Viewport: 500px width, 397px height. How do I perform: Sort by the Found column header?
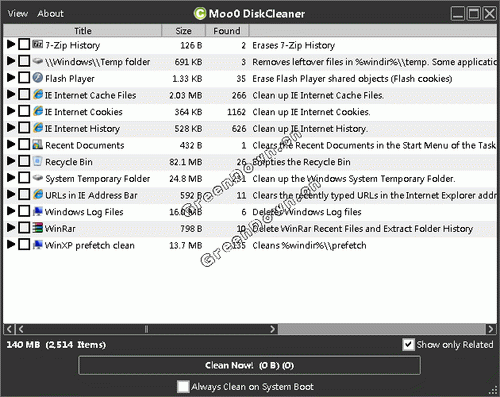(x=227, y=31)
